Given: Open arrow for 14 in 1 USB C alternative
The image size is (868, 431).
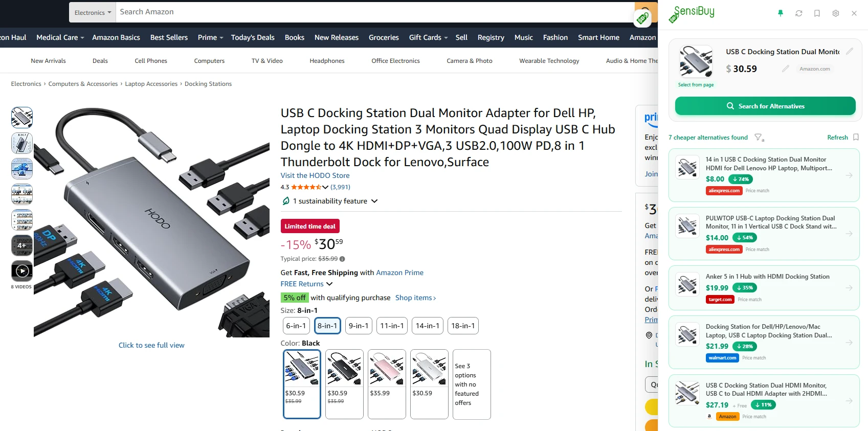Looking at the screenshot, I should pyautogui.click(x=849, y=175).
